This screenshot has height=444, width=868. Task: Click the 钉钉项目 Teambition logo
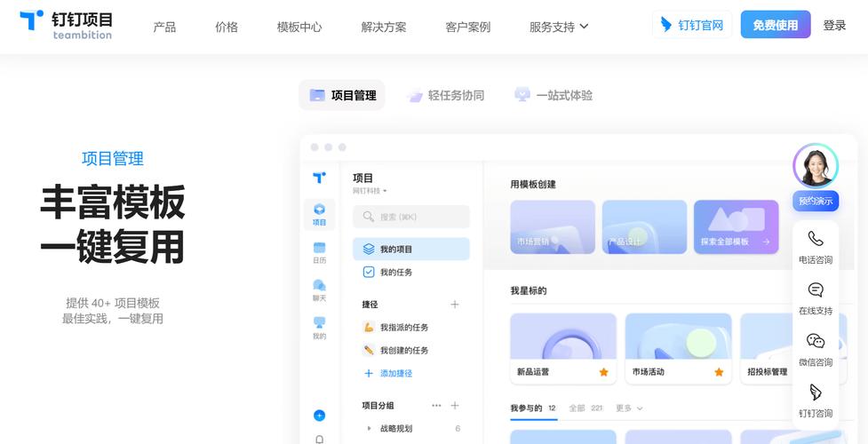click(x=67, y=25)
